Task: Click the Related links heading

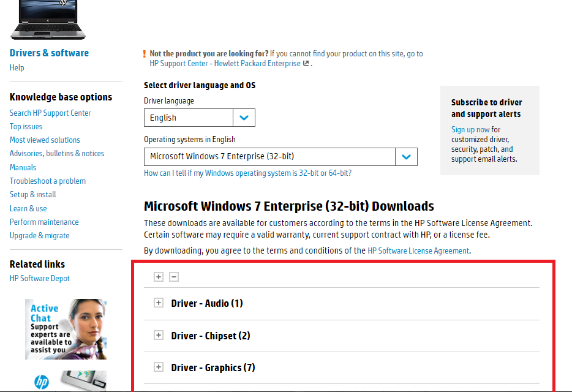Action: [37, 264]
